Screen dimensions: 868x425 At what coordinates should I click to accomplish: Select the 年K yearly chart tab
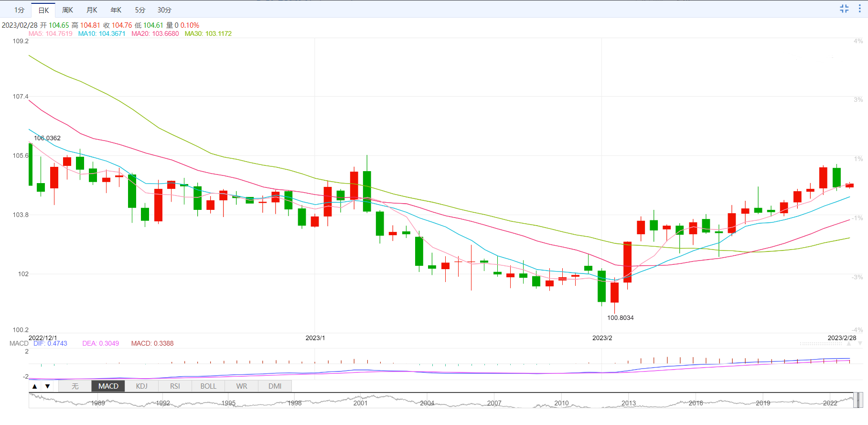tap(116, 10)
